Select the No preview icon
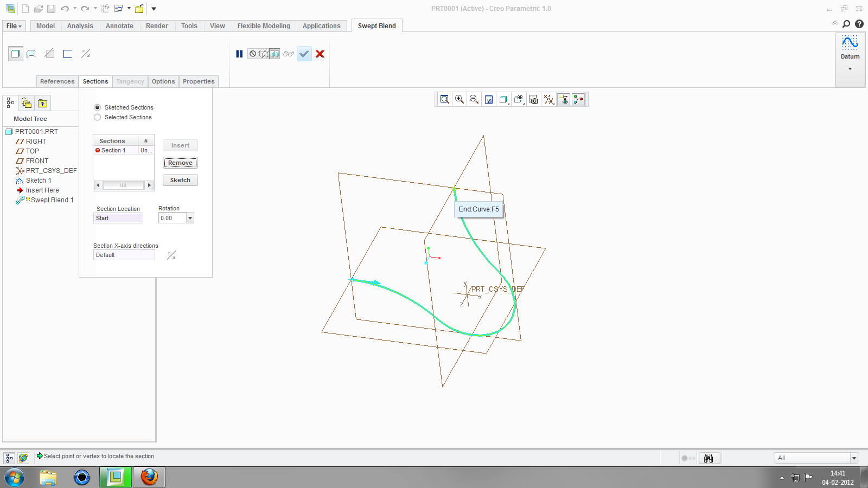Viewport: 868px width, 488px height. coord(253,54)
